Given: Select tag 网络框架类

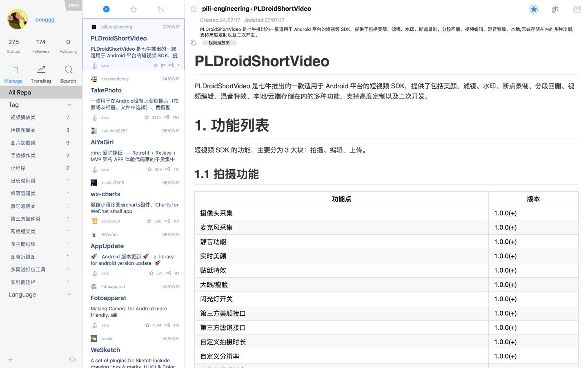Looking at the screenshot, I should (41, 231).
